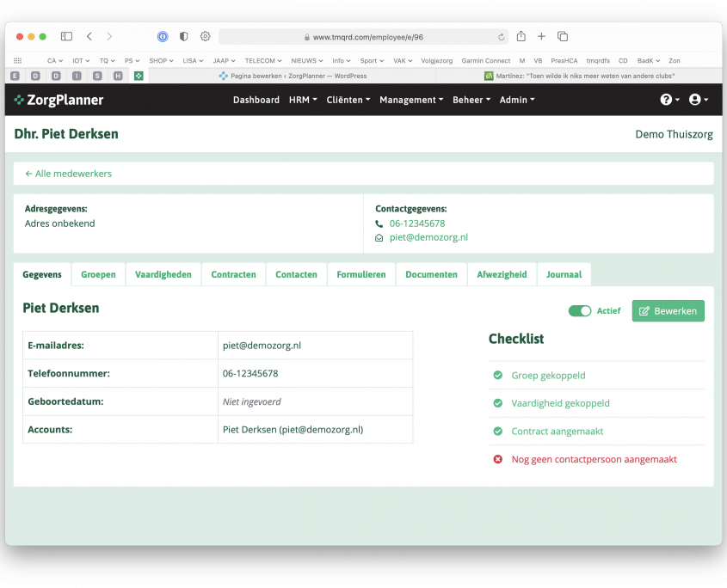Click the red cross beside contactpersoon checklist item
727x588 pixels.
[x=497, y=459]
